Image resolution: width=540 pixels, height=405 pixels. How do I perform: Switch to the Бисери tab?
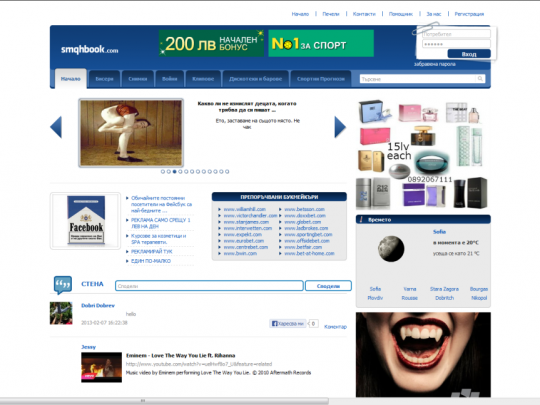104,79
